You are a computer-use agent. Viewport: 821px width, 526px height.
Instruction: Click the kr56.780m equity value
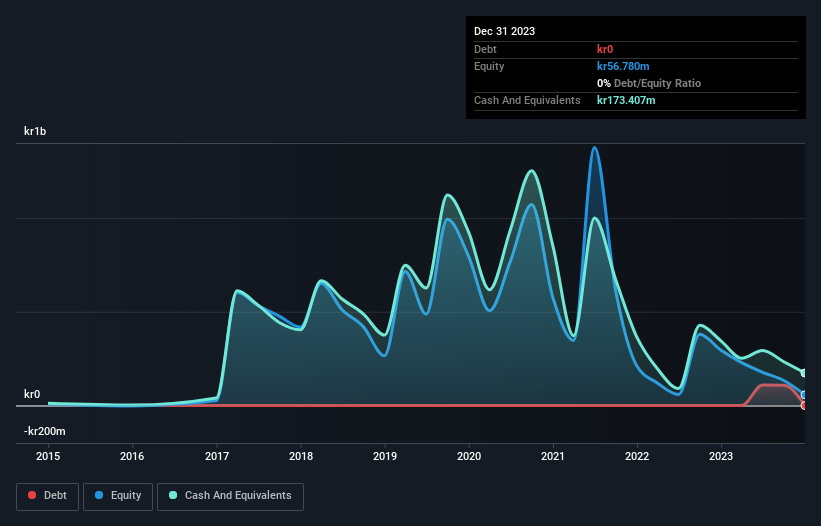(623, 66)
